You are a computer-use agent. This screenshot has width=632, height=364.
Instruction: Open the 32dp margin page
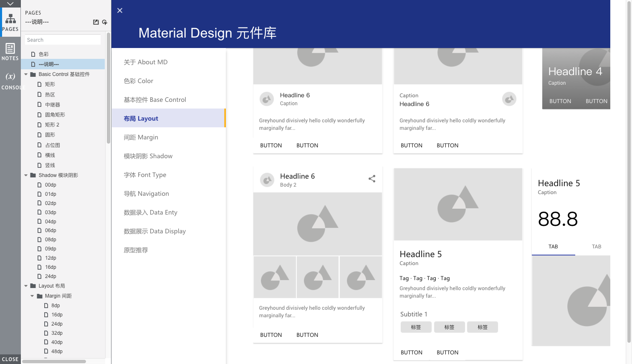pyautogui.click(x=57, y=333)
